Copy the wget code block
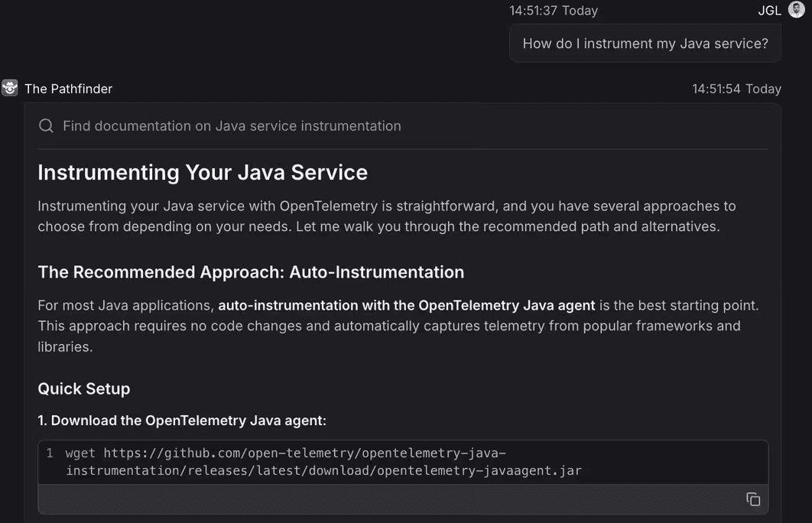This screenshot has width=812, height=523. [752, 499]
